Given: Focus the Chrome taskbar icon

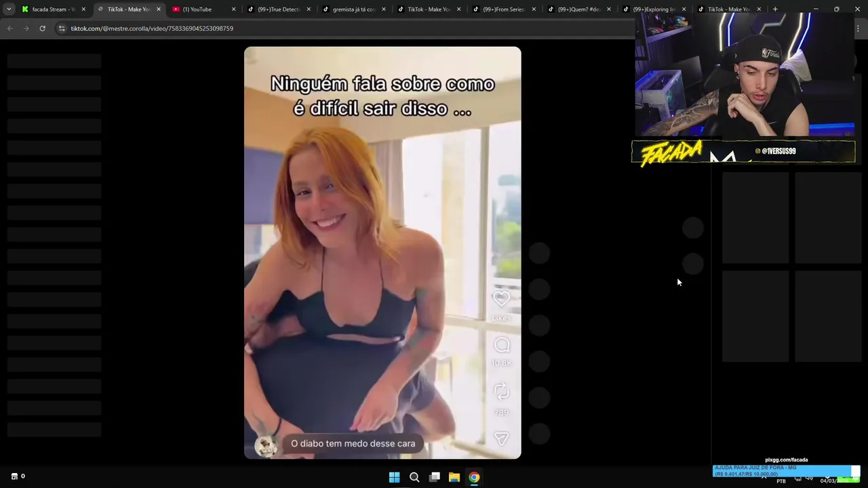Looking at the screenshot, I should tap(474, 477).
